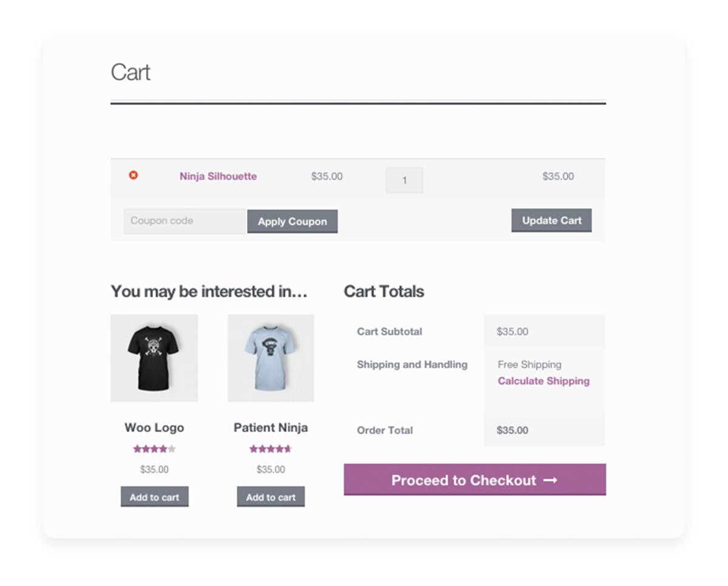Add Patient Ninja to cart
The height and width of the screenshot is (586, 728).
pos(271,497)
